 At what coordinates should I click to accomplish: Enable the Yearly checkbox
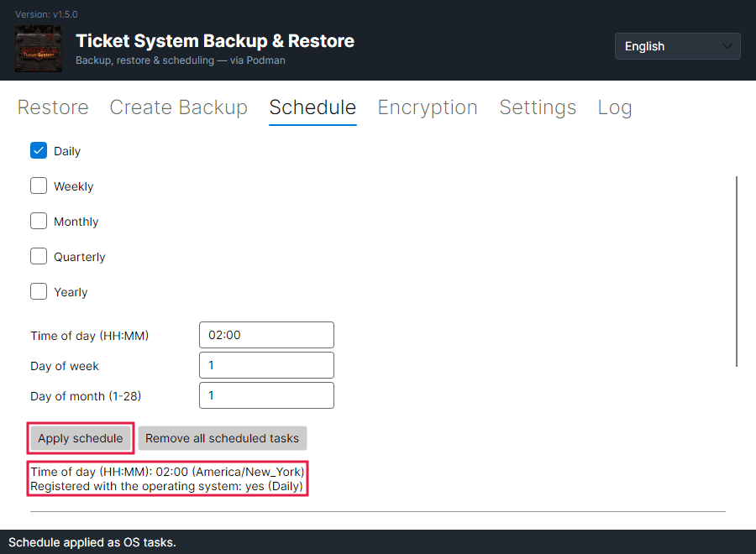39,291
